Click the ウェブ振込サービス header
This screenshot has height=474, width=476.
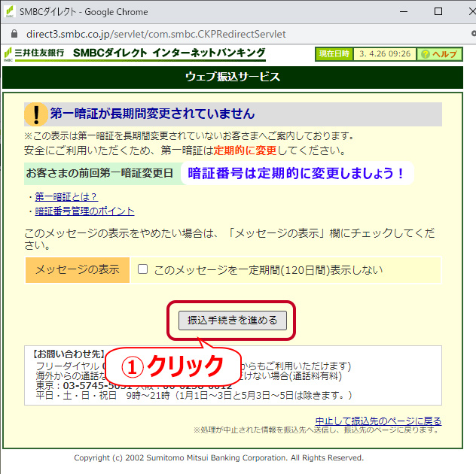click(x=233, y=77)
